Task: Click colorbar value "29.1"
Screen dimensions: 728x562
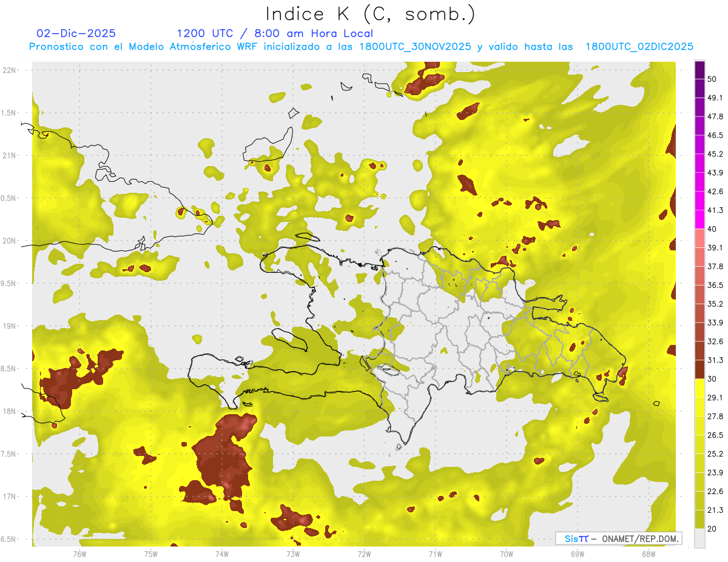Action: click(x=715, y=397)
